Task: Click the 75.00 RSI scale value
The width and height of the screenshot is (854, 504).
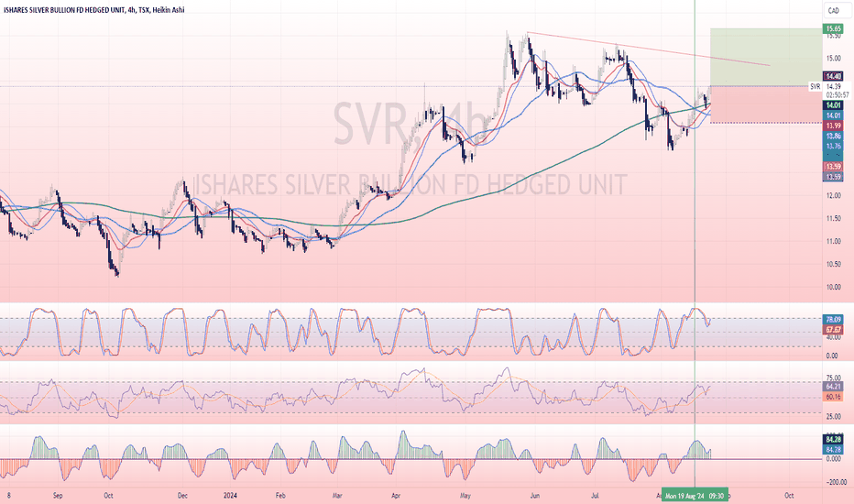Action: (833, 378)
